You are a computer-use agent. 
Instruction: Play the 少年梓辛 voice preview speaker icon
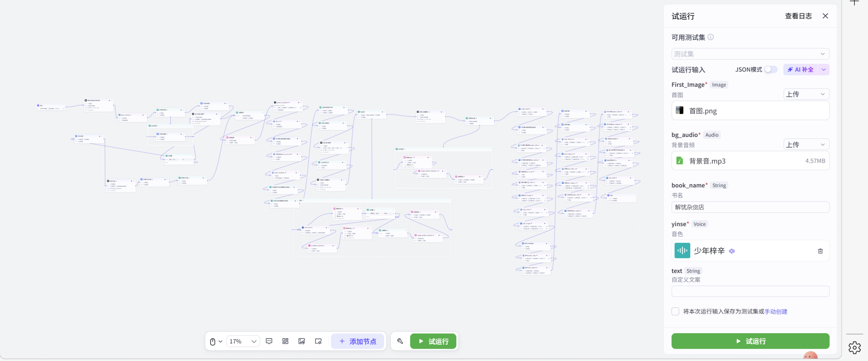point(732,251)
